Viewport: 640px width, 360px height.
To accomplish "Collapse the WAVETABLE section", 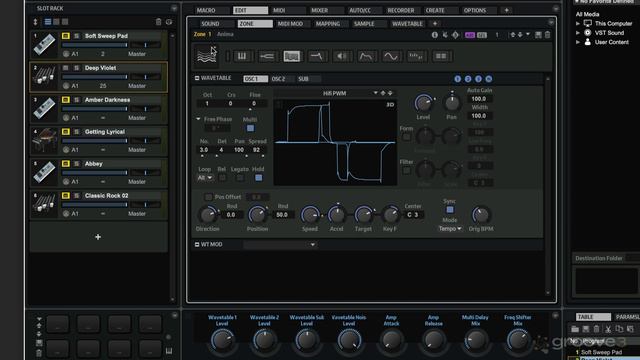I will [x=197, y=78].
